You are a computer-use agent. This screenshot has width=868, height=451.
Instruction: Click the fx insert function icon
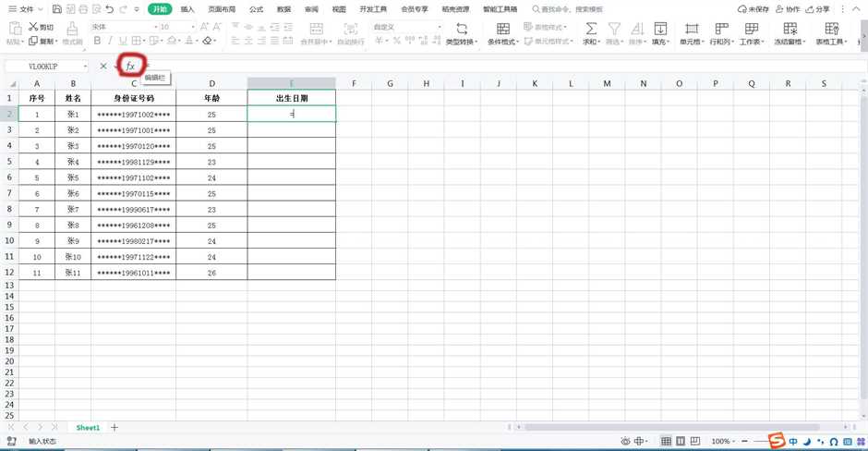[130, 67]
